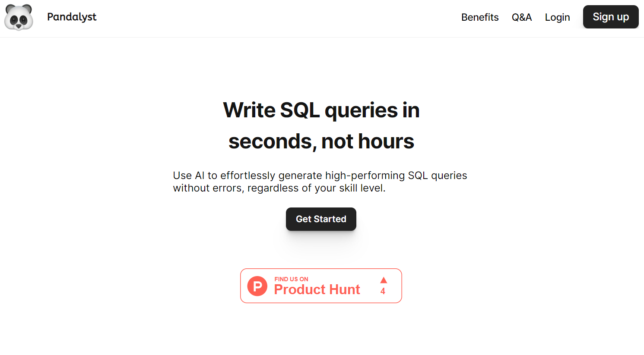The height and width of the screenshot is (355, 644).
Task: Click the "Product Hunt" badge text
Action: pyautogui.click(x=317, y=289)
